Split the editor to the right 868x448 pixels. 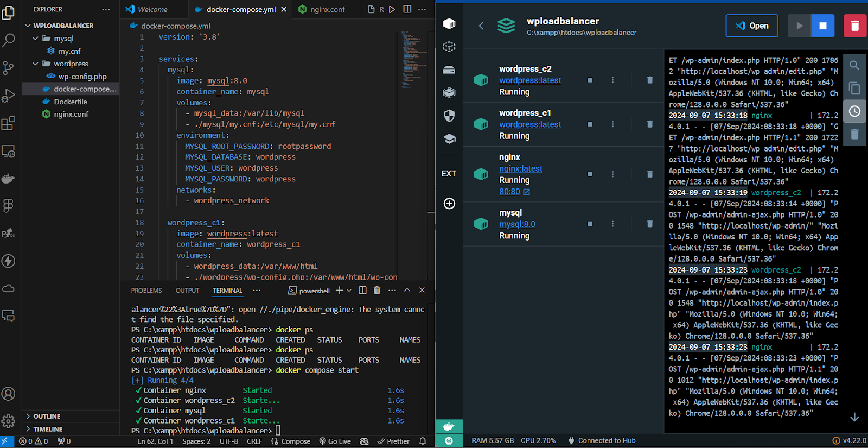(x=407, y=9)
